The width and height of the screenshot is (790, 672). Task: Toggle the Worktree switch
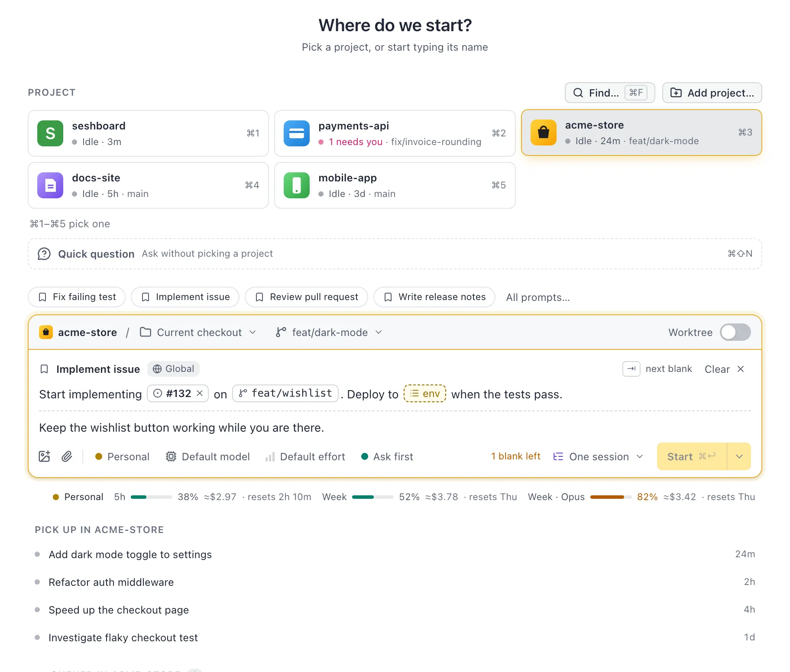735,332
